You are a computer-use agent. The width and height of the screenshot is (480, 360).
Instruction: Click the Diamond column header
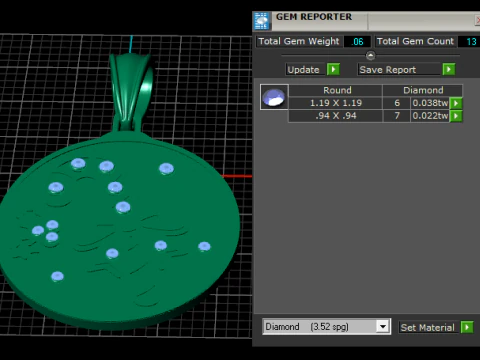click(x=423, y=90)
